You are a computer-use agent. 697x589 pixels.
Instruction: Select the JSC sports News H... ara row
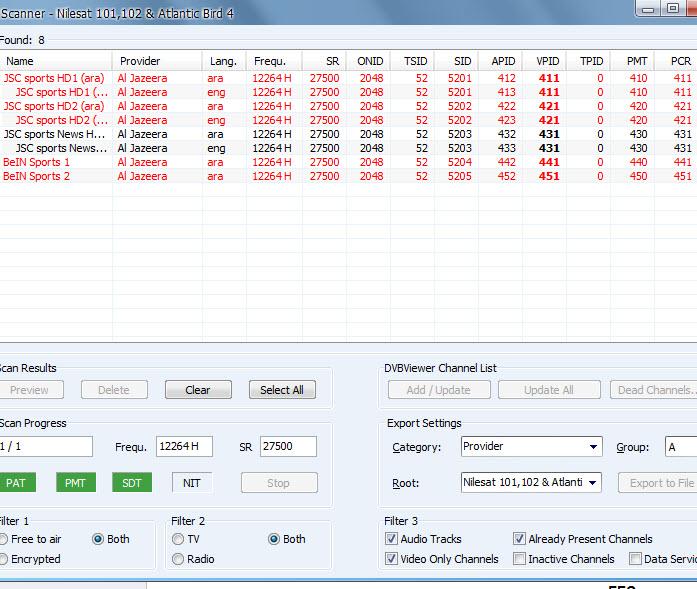click(x=348, y=134)
